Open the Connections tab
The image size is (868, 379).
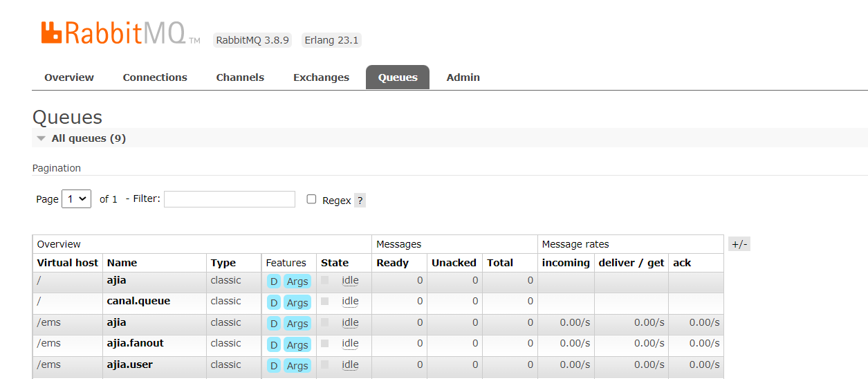coord(155,77)
